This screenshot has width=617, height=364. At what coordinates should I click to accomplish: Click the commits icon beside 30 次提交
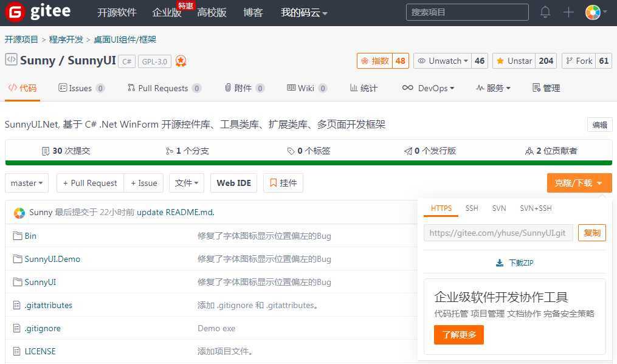[46, 151]
